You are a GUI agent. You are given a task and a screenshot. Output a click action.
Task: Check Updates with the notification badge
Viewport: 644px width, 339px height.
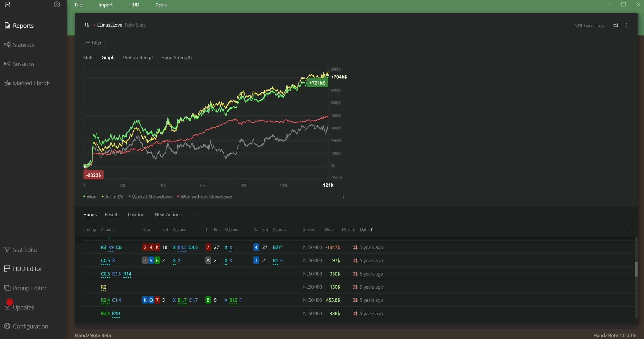coord(23,307)
